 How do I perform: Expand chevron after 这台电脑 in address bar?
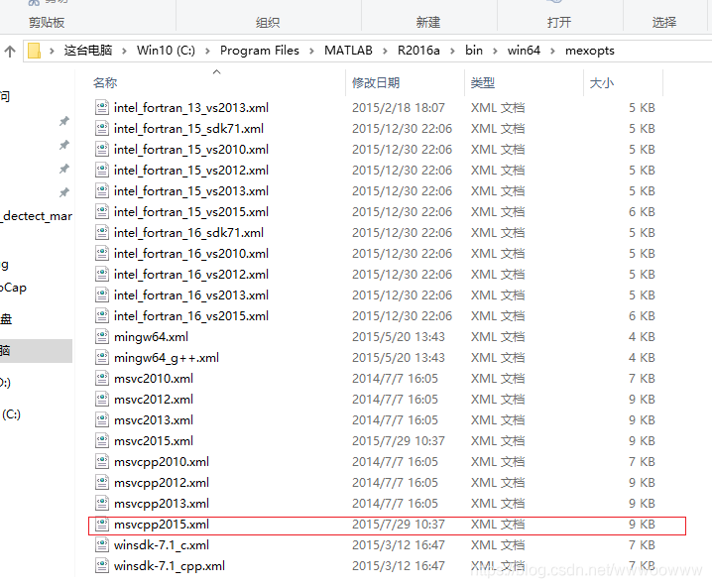click(x=124, y=51)
